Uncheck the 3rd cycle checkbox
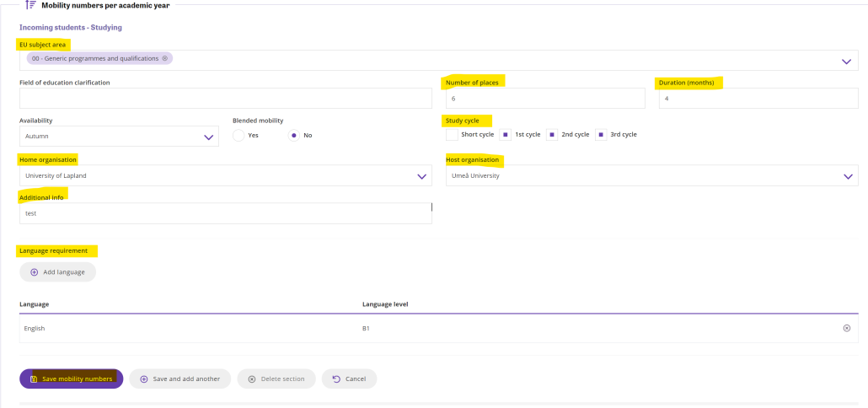The image size is (868, 408). (601, 135)
